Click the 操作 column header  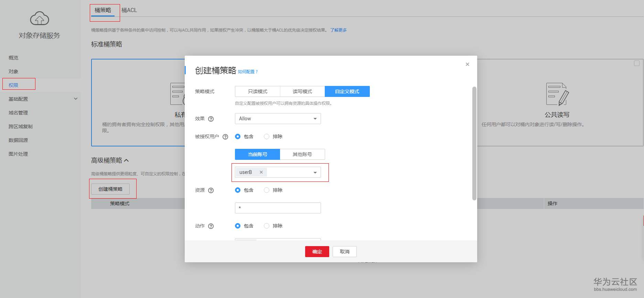[552, 203]
